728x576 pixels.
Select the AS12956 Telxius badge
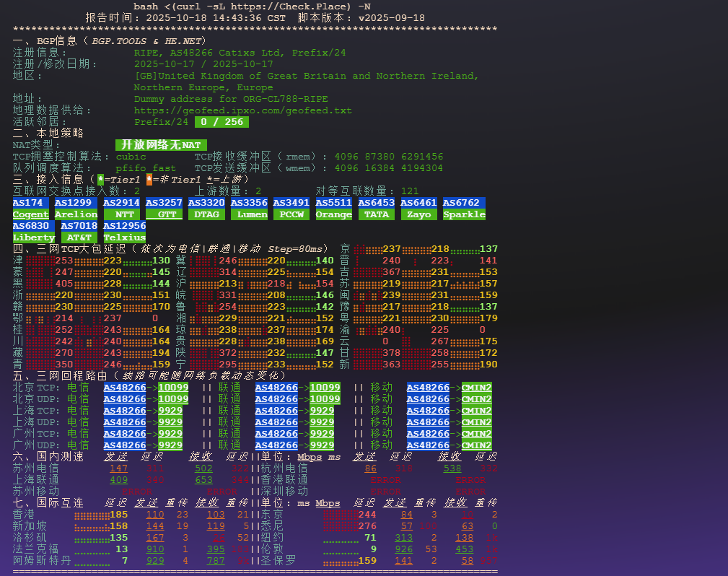pyautogui.click(x=124, y=232)
